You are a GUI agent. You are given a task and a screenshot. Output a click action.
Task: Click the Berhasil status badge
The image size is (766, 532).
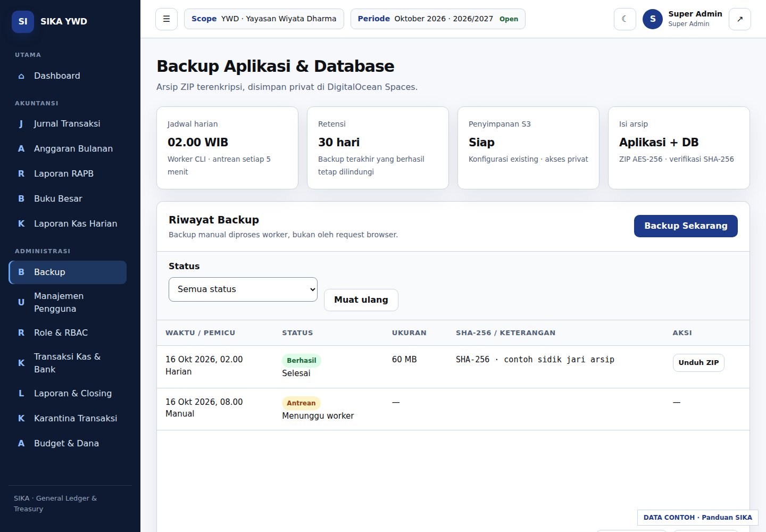(302, 361)
